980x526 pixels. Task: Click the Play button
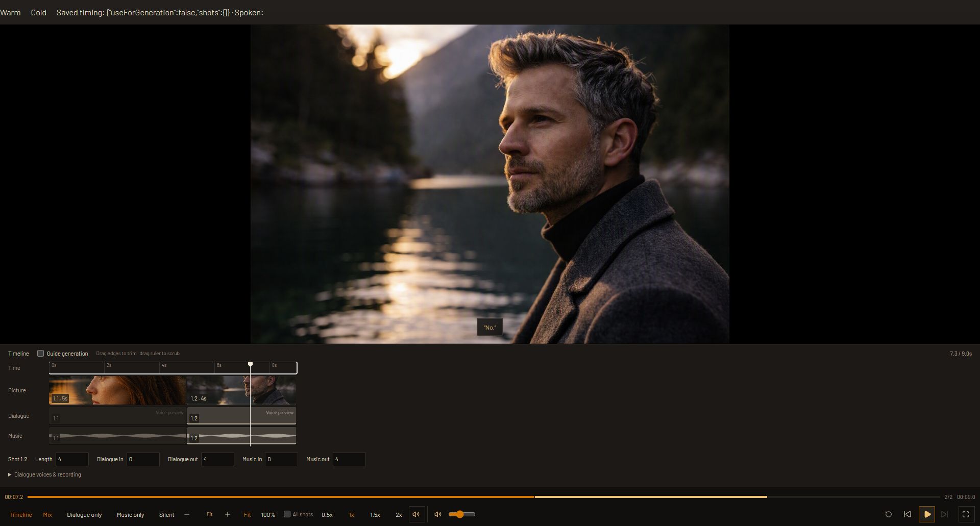[x=927, y=514]
